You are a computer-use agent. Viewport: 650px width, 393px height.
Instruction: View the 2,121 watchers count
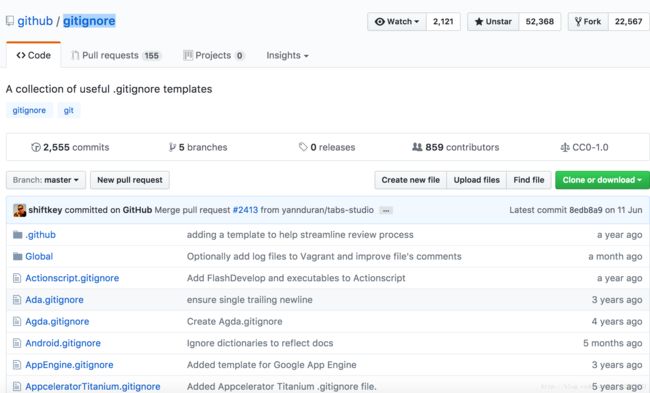click(x=443, y=22)
